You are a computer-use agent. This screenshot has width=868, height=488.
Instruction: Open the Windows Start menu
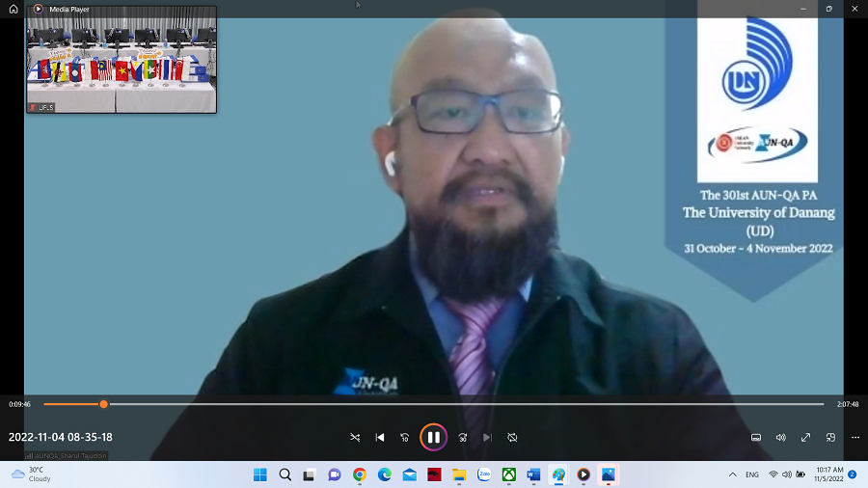point(259,474)
